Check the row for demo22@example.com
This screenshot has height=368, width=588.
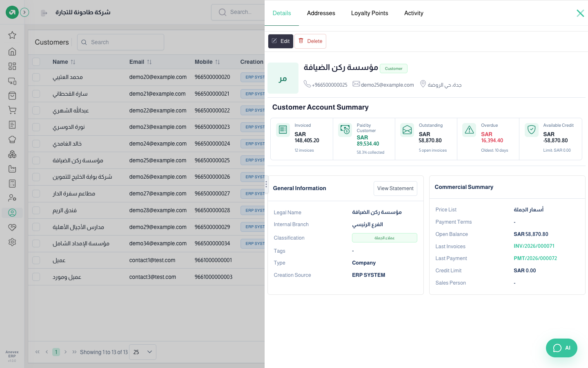point(36,110)
